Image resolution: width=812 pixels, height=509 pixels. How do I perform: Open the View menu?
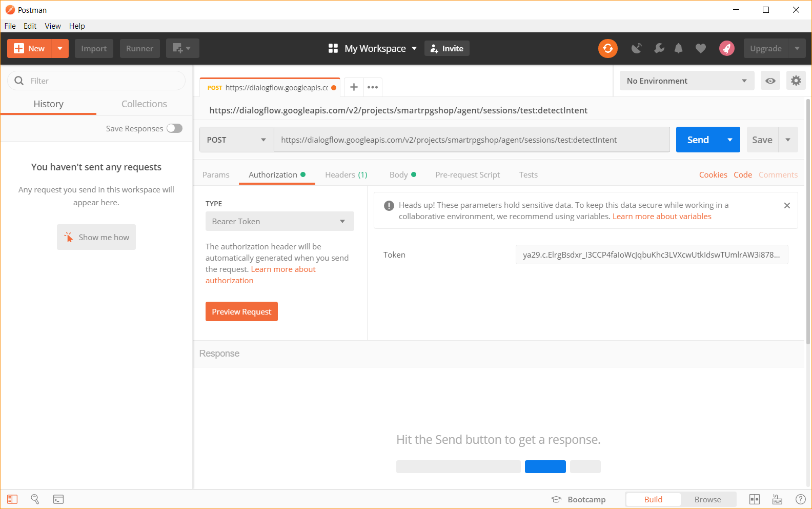(53, 26)
